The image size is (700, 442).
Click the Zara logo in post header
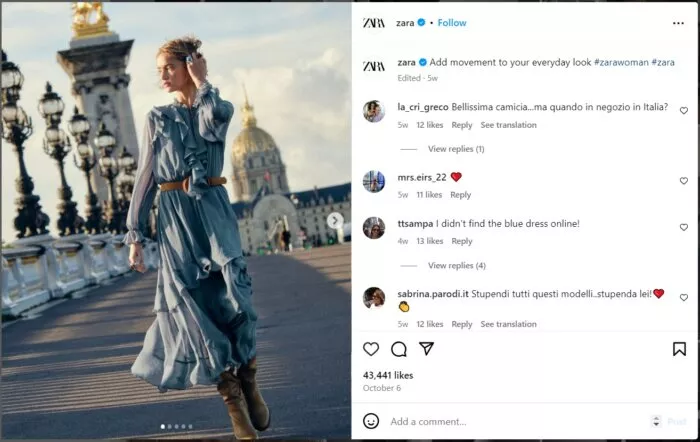click(x=373, y=23)
